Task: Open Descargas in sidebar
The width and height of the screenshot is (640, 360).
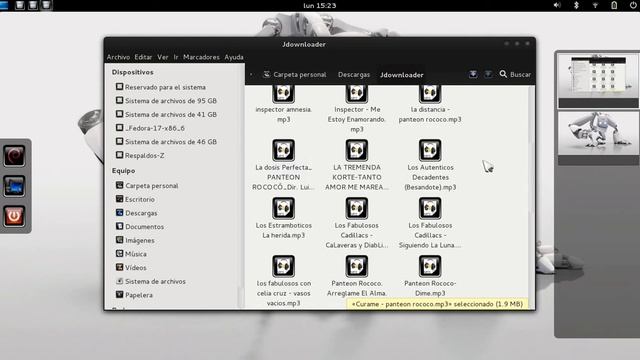Action: (136, 213)
